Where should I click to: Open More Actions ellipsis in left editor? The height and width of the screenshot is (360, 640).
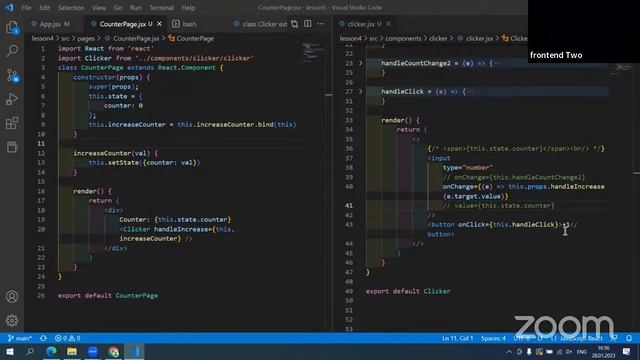click(x=320, y=24)
